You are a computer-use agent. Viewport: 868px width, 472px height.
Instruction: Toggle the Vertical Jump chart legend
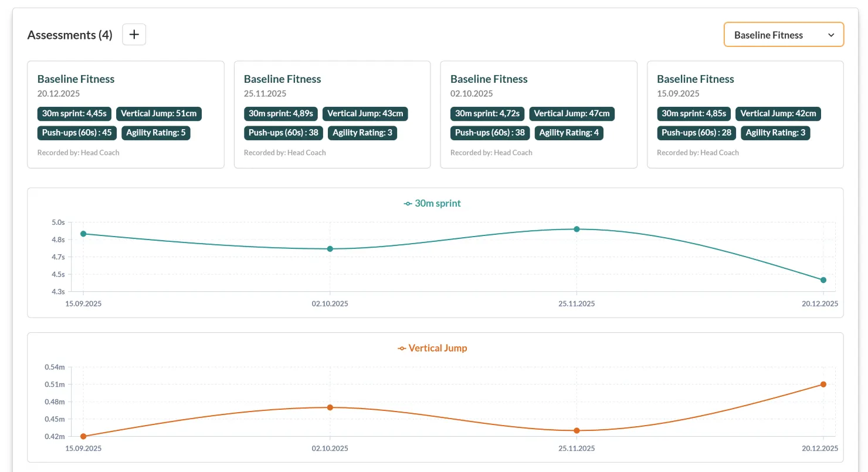(432, 348)
